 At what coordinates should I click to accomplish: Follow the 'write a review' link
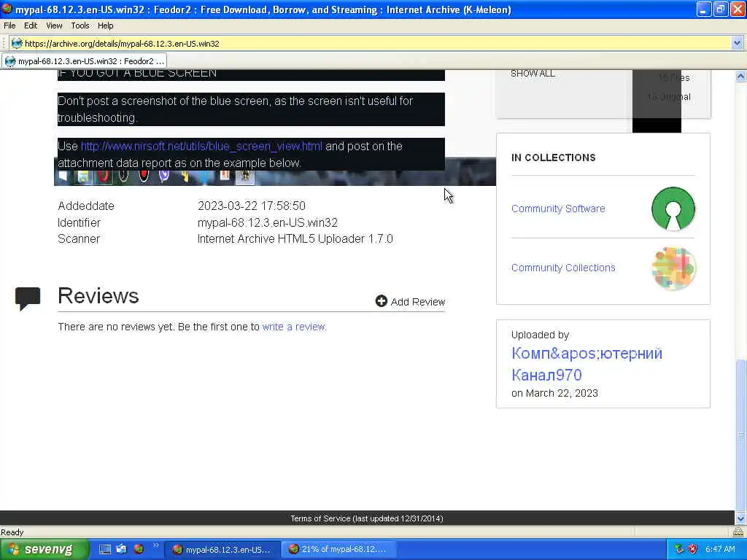tap(293, 327)
